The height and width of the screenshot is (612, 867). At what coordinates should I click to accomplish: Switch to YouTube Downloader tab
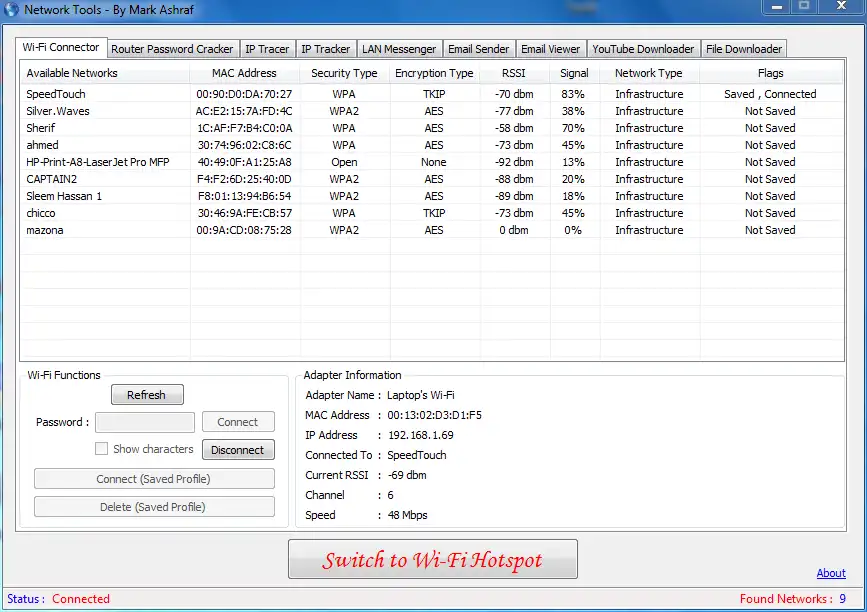643,49
